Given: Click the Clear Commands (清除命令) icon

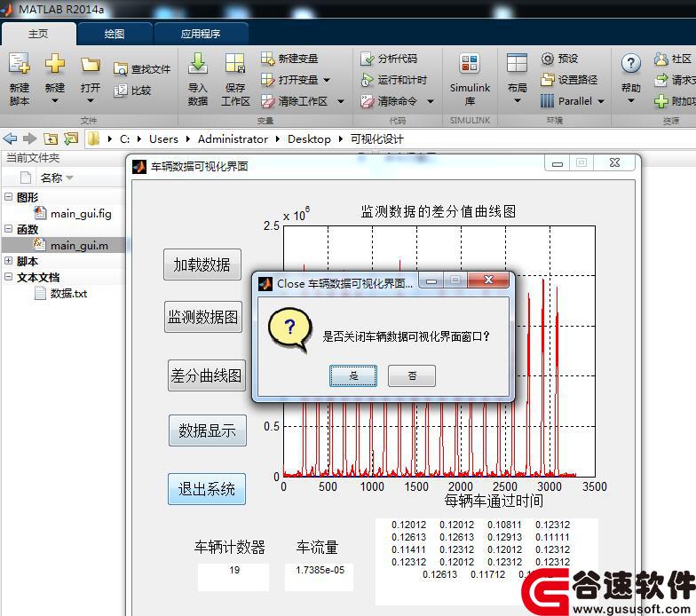Looking at the screenshot, I should [x=368, y=101].
